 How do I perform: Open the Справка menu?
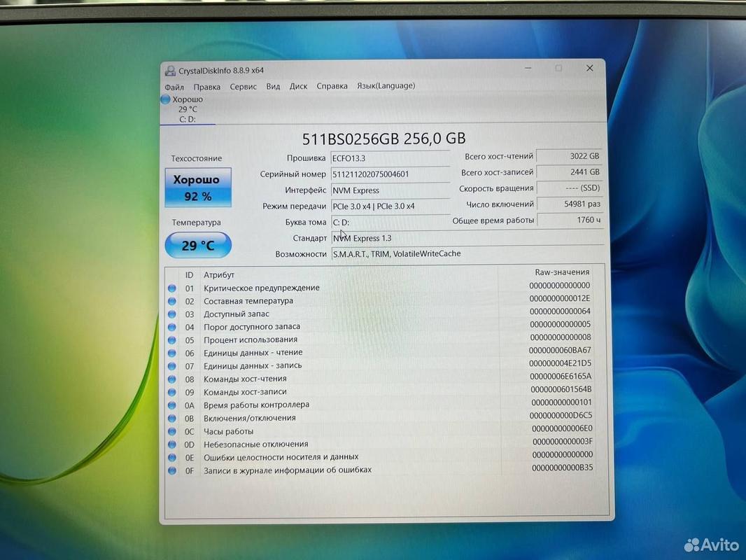tap(332, 86)
